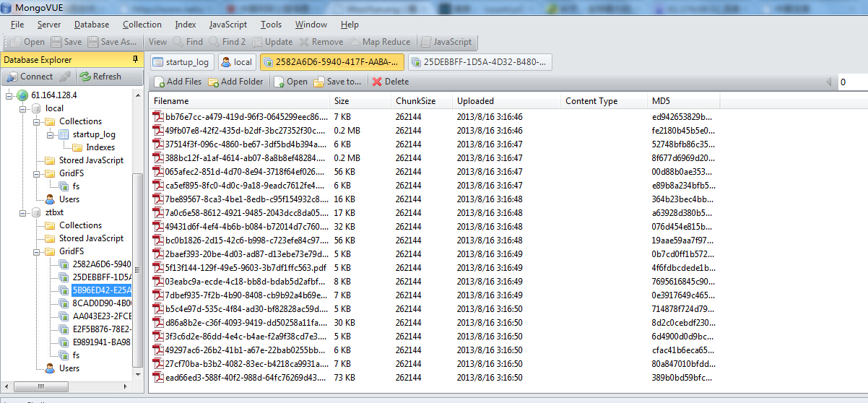Open the Index menu
Image resolution: width=868 pixels, height=403 pixels.
(186, 25)
